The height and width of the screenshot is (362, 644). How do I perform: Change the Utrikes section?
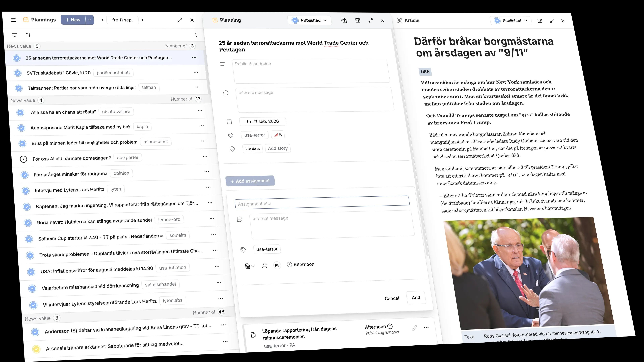pos(253,149)
